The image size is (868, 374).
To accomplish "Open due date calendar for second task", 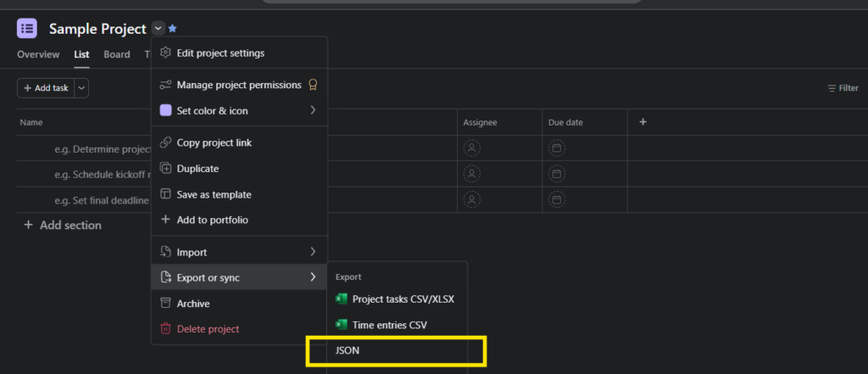I will pyautogui.click(x=557, y=175).
